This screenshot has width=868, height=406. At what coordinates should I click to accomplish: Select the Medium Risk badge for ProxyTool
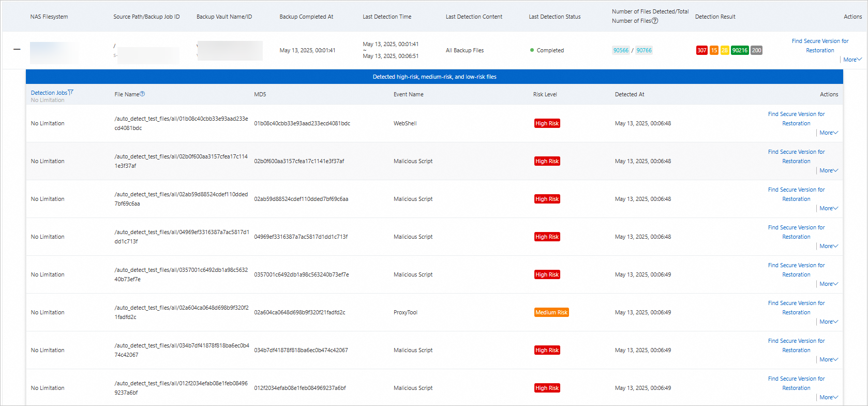tap(551, 312)
